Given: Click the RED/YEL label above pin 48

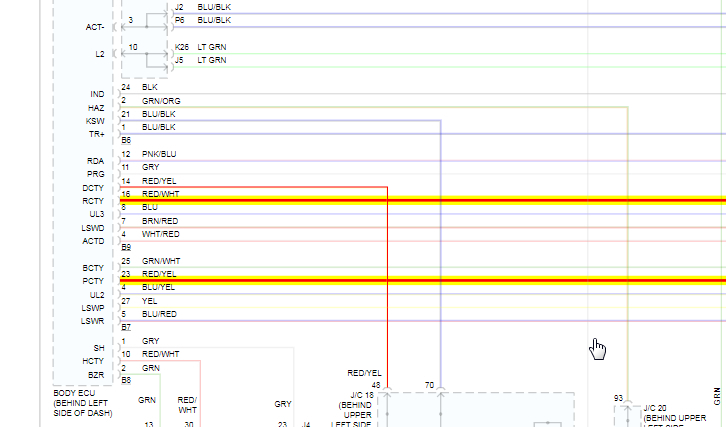Looking at the screenshot, I should coord(364,373).
